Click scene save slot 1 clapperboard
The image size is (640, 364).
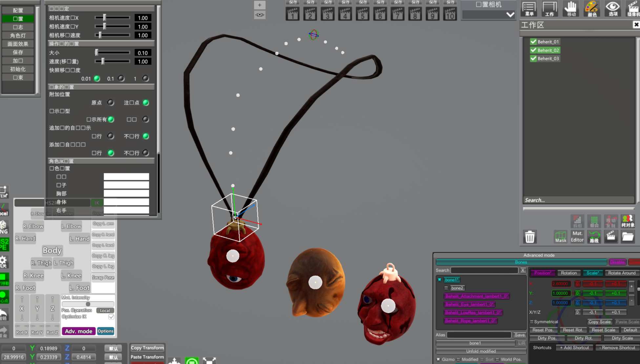[293, 14]
